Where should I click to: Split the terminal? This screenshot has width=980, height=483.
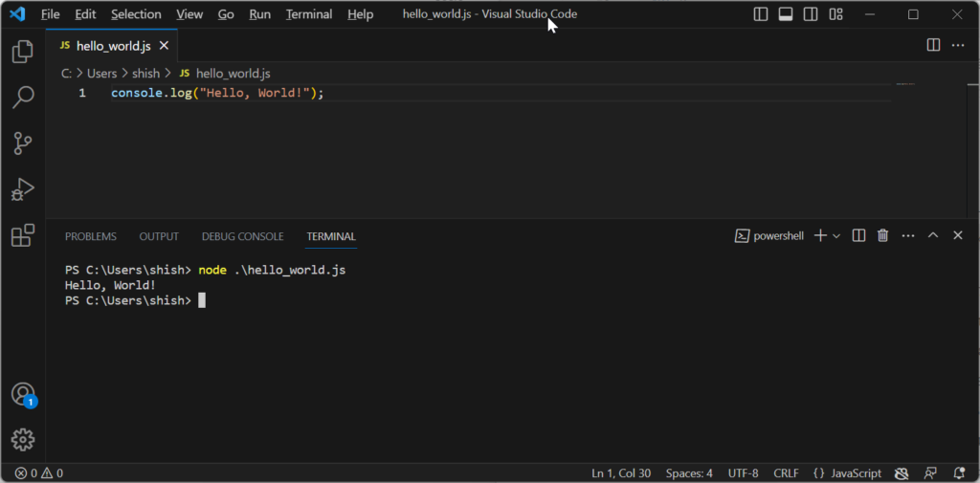click(x=858, y=235)
